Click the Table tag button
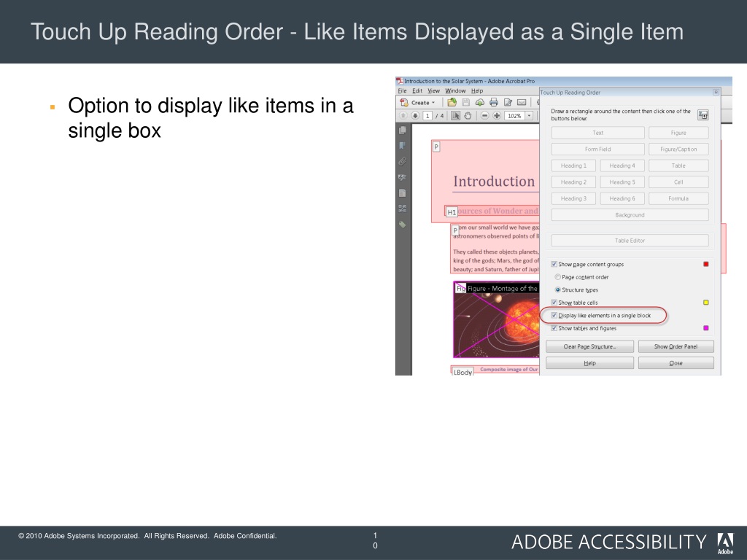 coord(678,166)
